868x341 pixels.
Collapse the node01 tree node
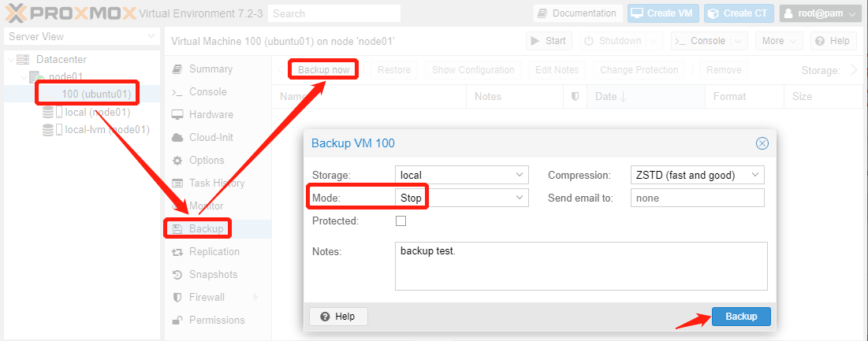[23, 77]
